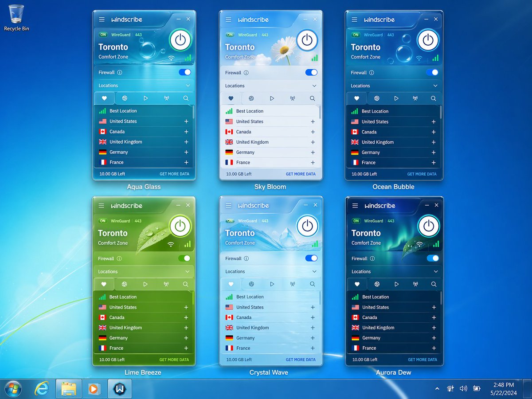Select favorites heart tab in Sky Bloom
This screenshot has height=399, width=532.
tap(231, 98)
